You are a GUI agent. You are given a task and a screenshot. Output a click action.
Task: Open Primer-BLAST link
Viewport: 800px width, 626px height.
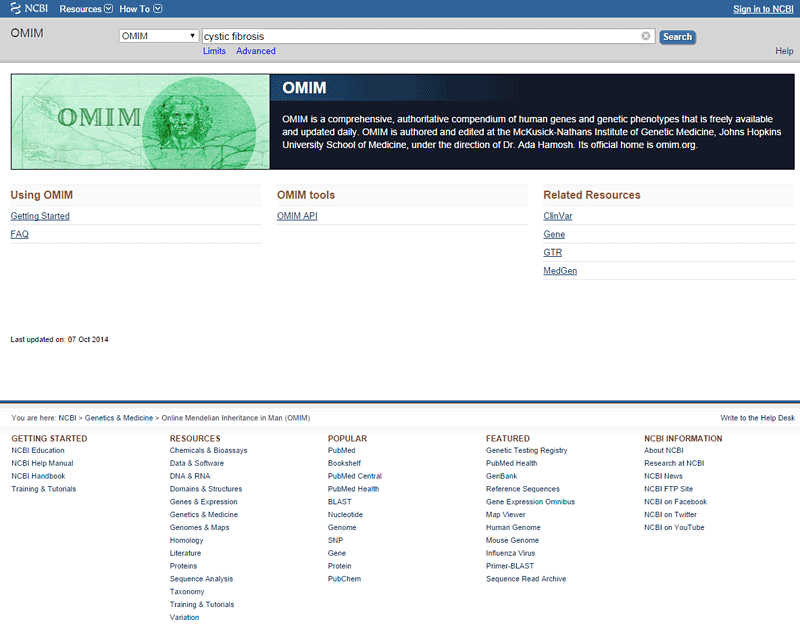pyautogui.click(x=510, y=566)
